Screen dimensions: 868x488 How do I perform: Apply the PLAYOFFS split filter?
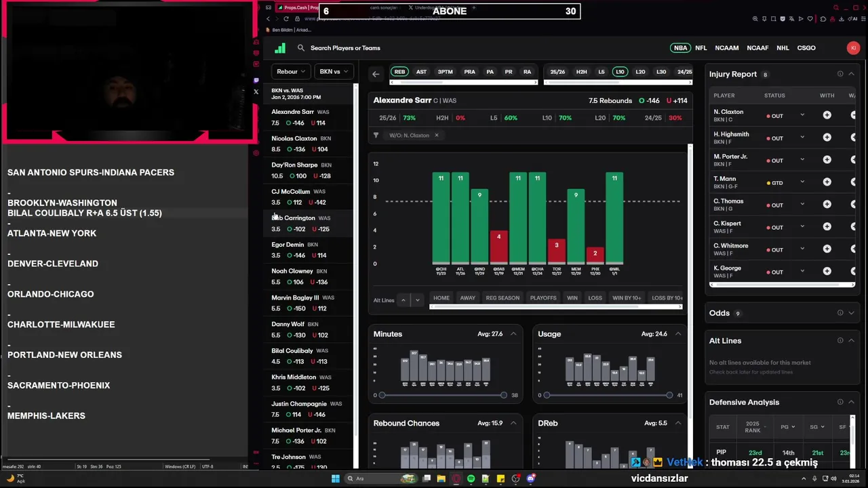543,298
